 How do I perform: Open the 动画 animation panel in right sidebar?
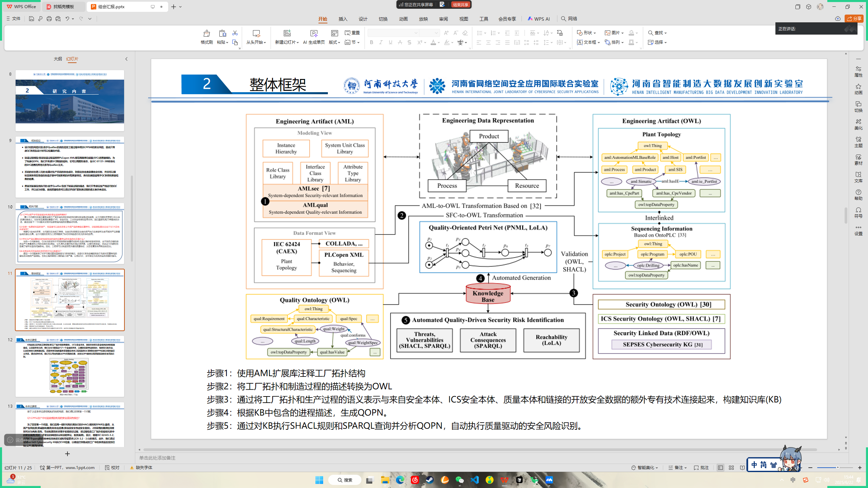(x=858, y=89)
